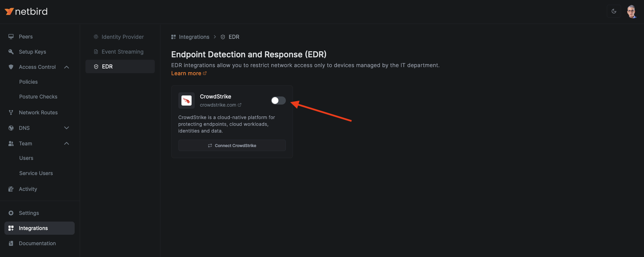Click the Access Control label
This screenshot has width=644, height=257.
(37, 67)
